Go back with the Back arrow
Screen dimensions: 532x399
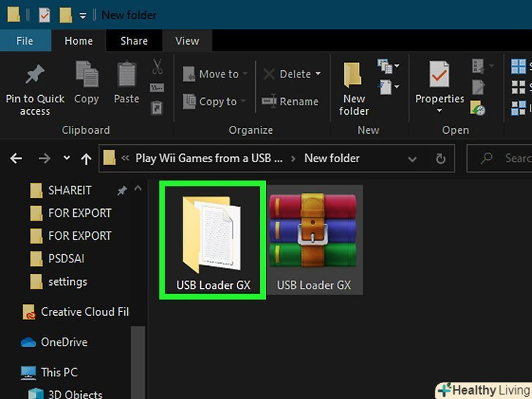pos(16,158)
